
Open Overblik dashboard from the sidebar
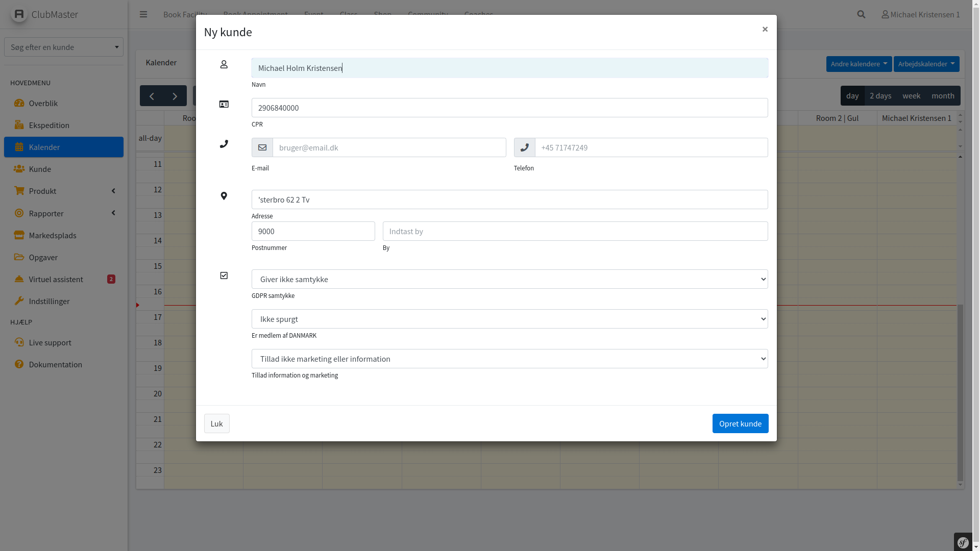(x=43, y=103)
